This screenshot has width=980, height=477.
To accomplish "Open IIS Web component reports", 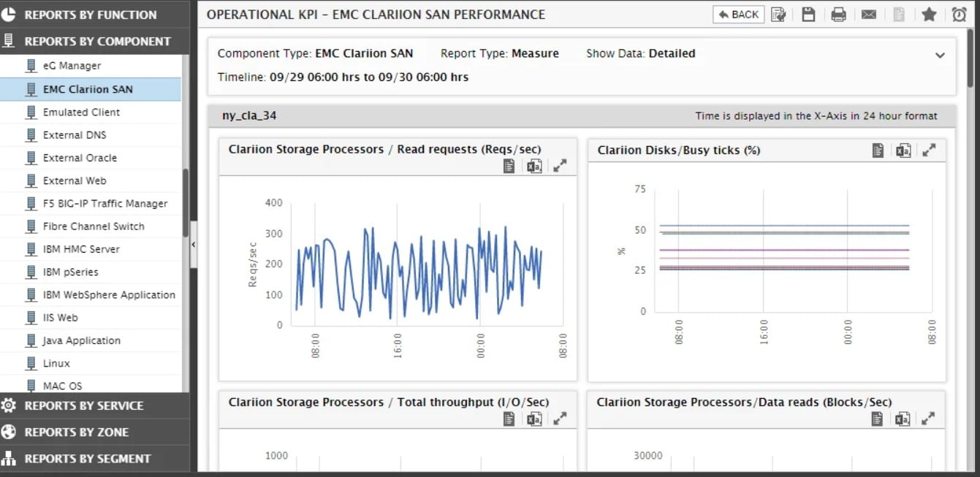I will coord(91,317).
